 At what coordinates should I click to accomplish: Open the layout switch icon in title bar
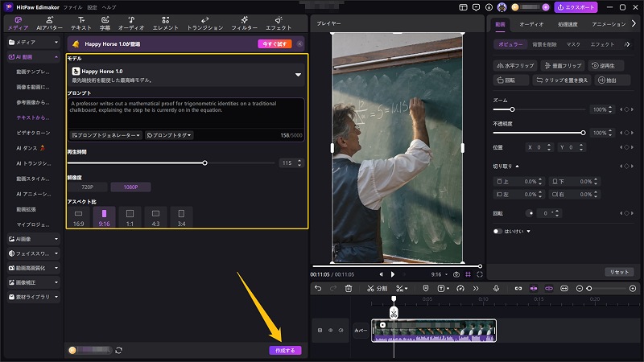(463, 7)
